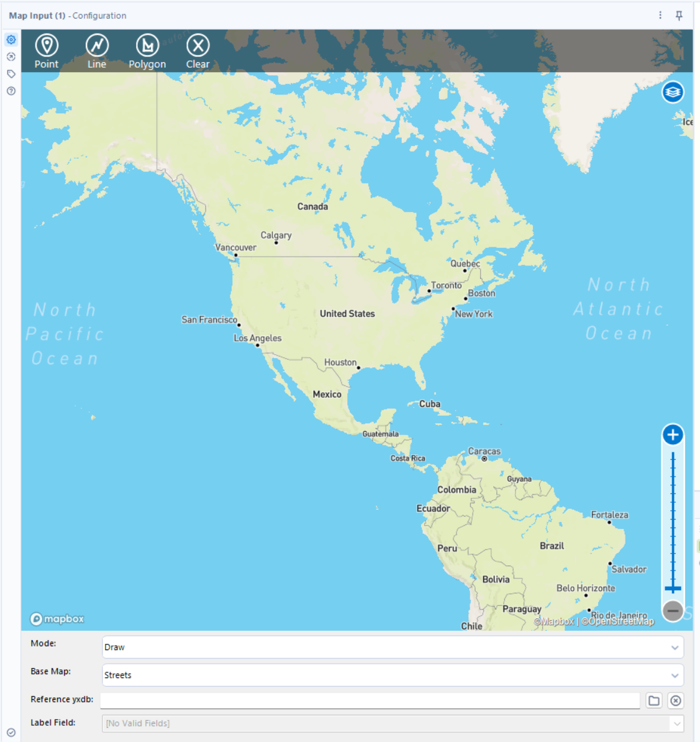Select the Line drawing tool

tap(97, 51)
